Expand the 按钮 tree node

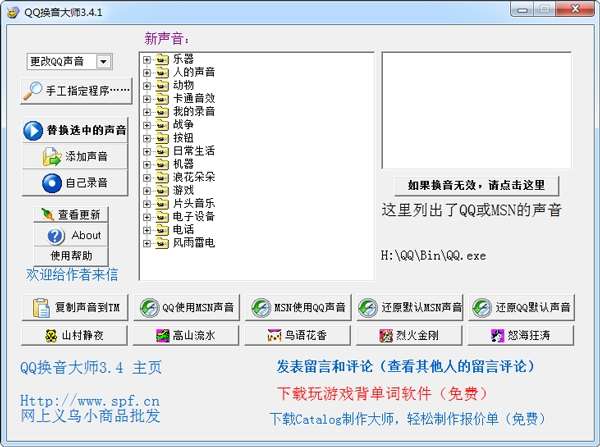click(147, 138)
